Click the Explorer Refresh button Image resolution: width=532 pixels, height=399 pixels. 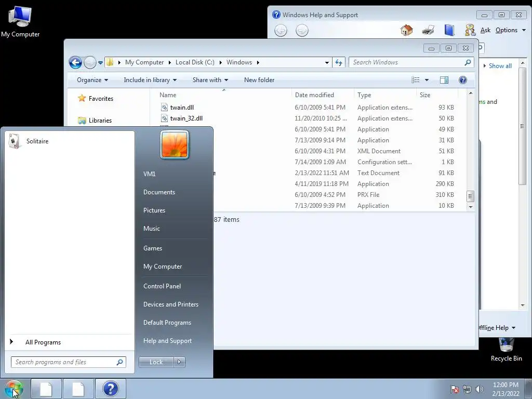pos(339,62)
